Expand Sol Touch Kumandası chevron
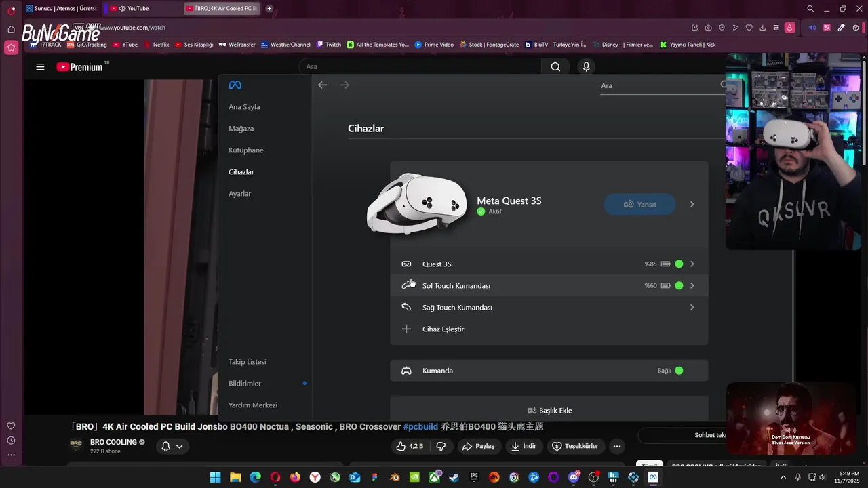The height and width of the screenshot is (488, 868). coord(692,286)
